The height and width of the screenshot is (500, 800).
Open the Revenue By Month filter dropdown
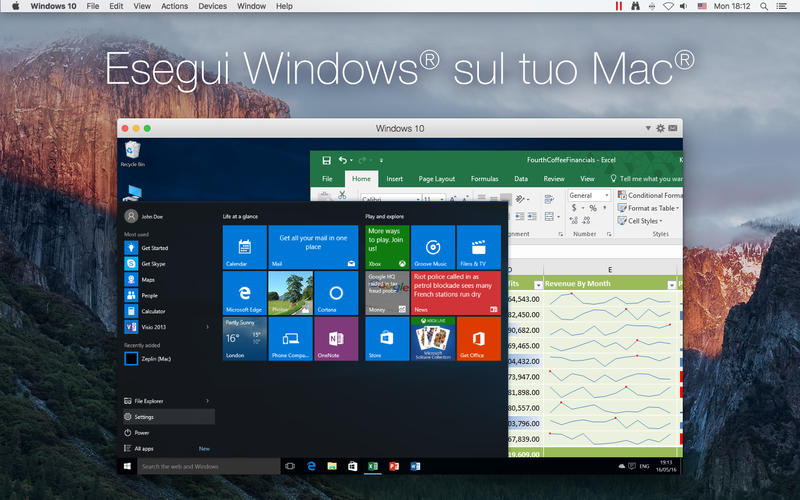(x=671, y=285)
